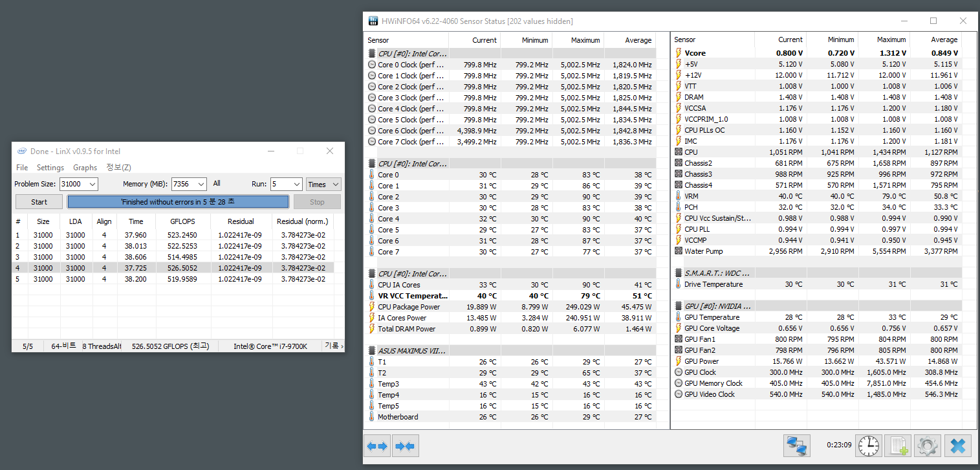Image resolution: width=980 pixels, height=470 pixels.
Task: Open the File menu in LinX
Action: pos(22,168)
